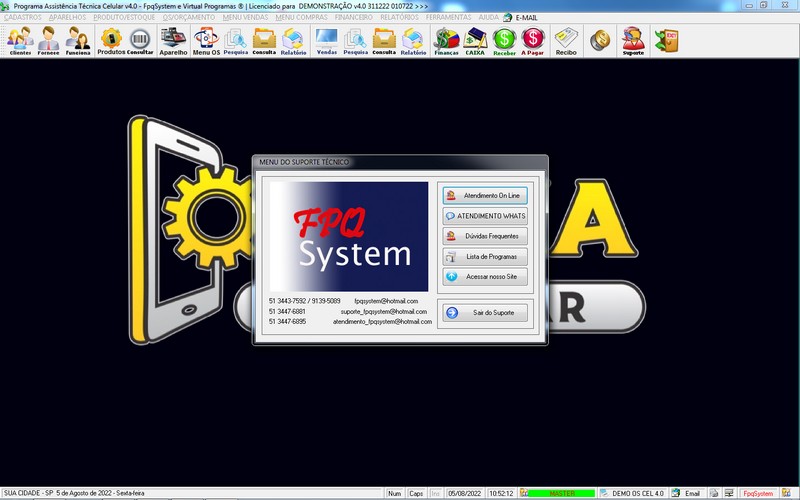Image resolution: width=800 pixels, height=500 pixels.
Task: Click the Email status bar item
Action: [x=686, y=493]
